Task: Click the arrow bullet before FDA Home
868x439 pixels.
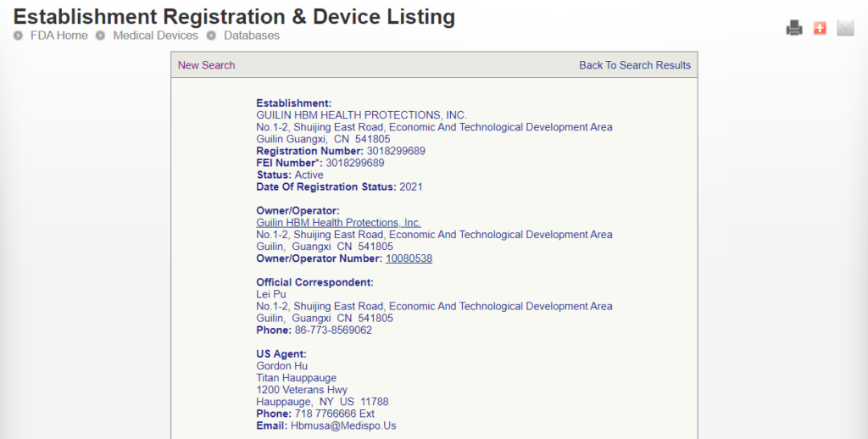Action: click(x=19, y=36)
